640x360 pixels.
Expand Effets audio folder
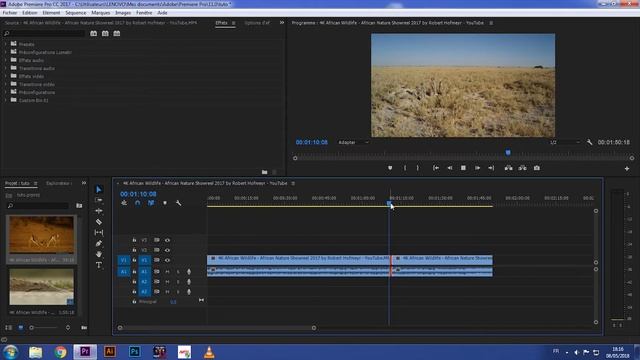(6, 60)
